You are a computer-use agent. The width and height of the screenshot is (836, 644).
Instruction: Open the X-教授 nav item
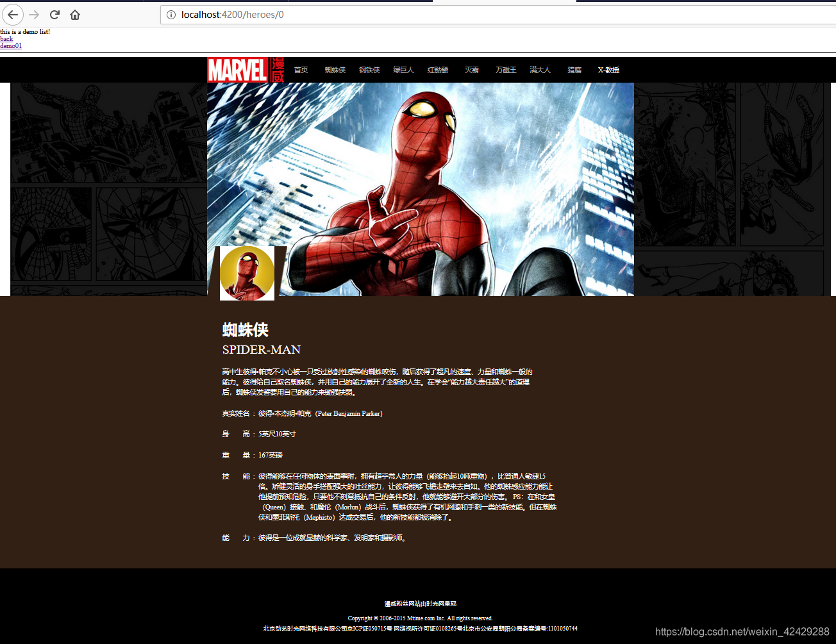[608, 70]
